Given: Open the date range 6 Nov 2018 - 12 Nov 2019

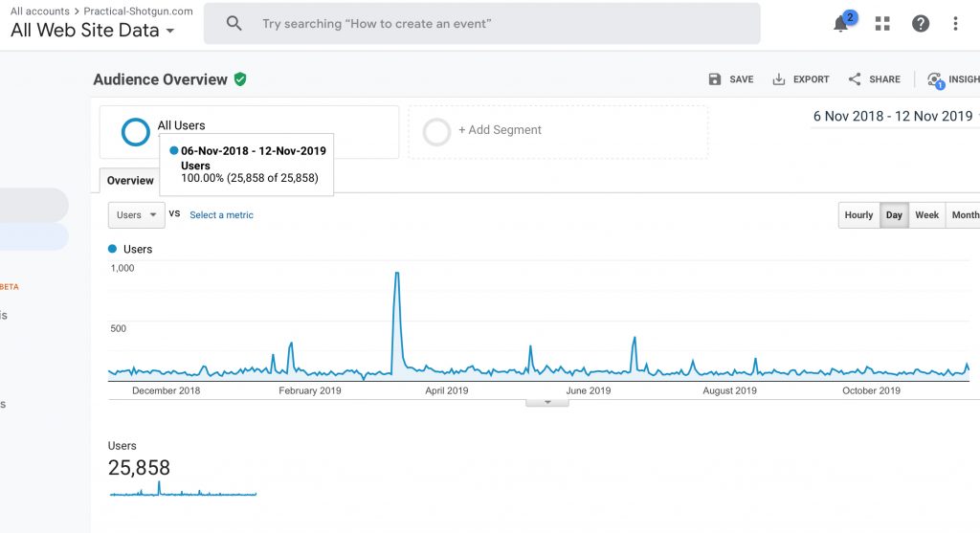Looking at the screenshot, I should (894, 116).
